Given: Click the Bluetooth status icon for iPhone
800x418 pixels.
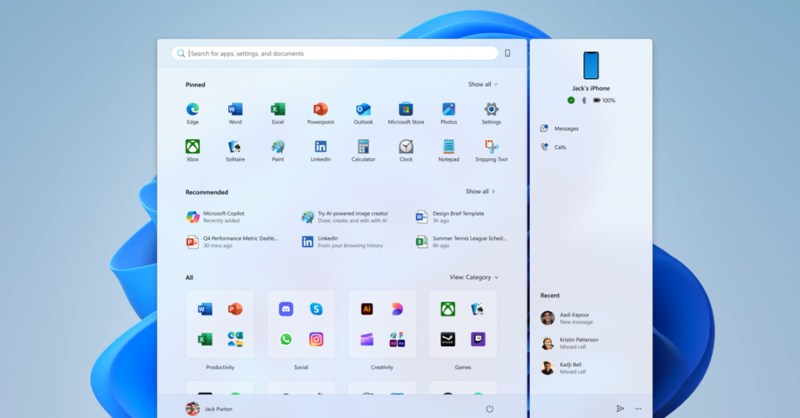Looking at the screenshot, I should (x=584, y=101).
